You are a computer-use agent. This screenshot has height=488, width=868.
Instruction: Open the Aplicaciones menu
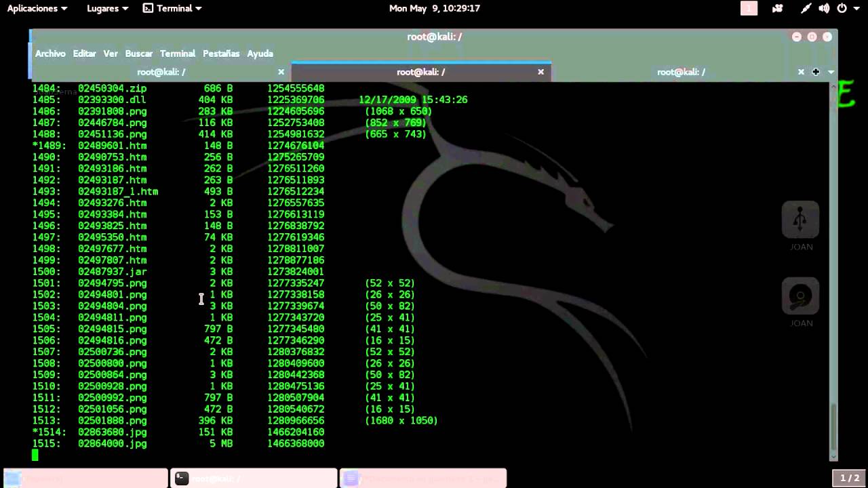point(37,8)
